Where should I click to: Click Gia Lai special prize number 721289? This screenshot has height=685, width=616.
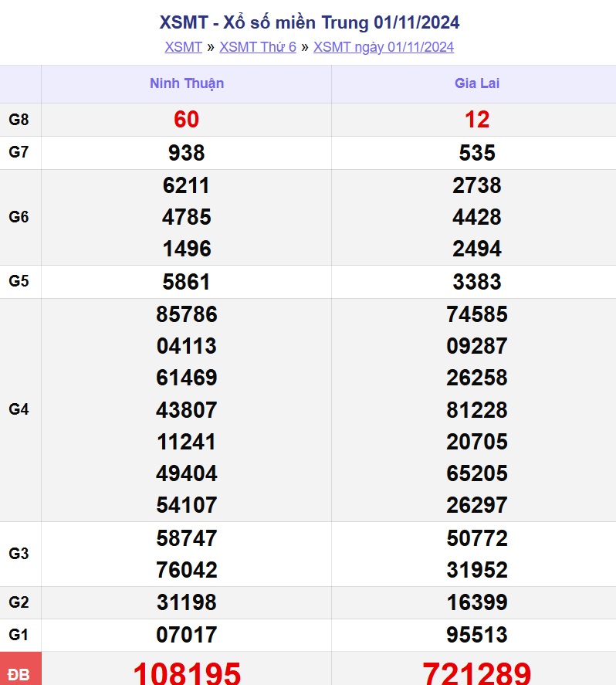point(476,673)
